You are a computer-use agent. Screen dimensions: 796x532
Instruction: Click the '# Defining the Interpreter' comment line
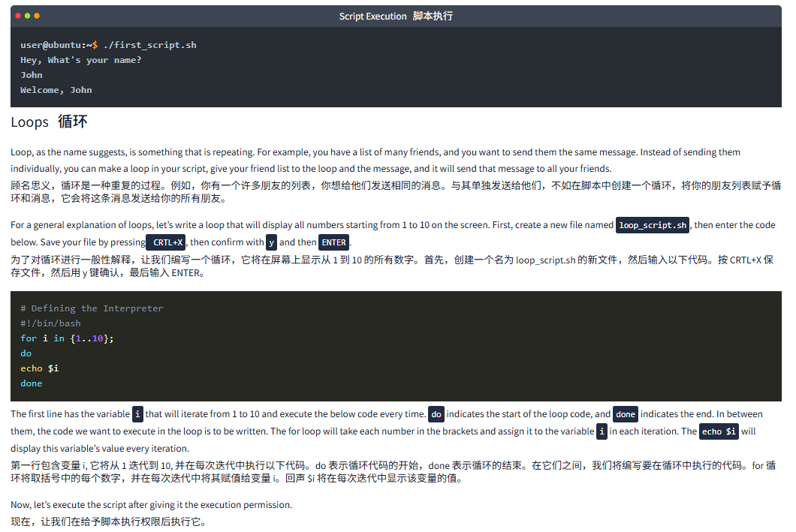click(x=92, y=308)
